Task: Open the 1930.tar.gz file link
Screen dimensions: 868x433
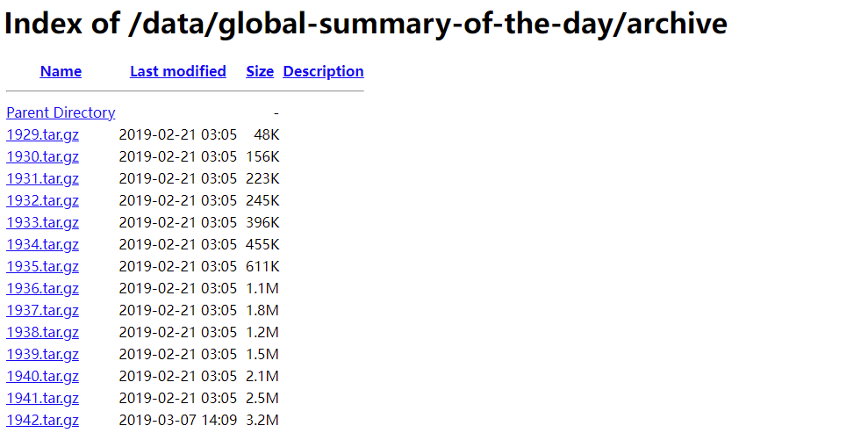Action: 42,156
